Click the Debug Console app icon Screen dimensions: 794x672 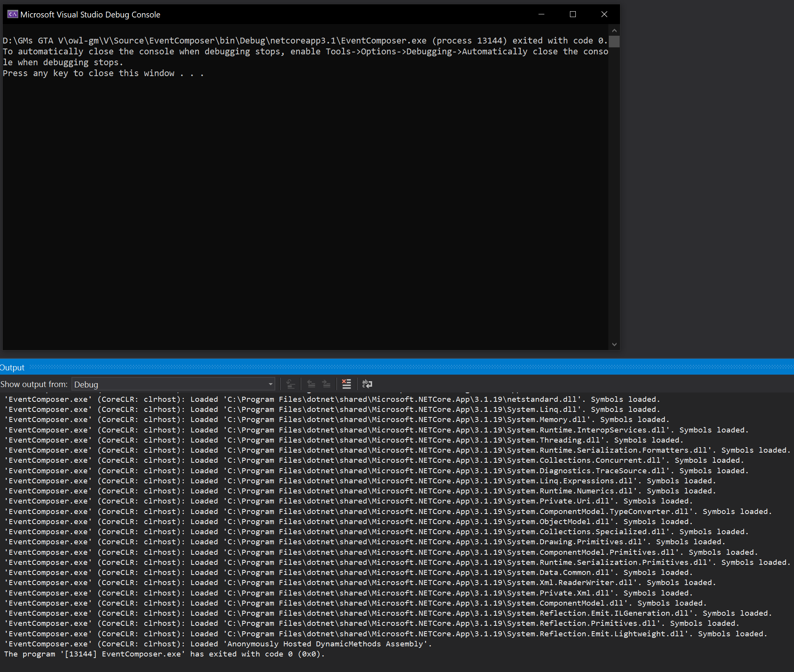[x=12, y=14]
